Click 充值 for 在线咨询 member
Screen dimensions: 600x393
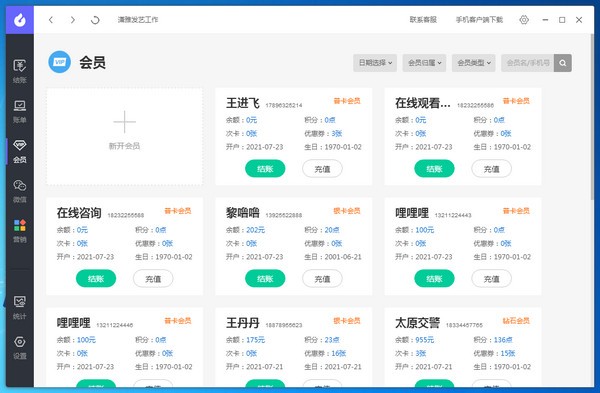(x=153, y=279)
